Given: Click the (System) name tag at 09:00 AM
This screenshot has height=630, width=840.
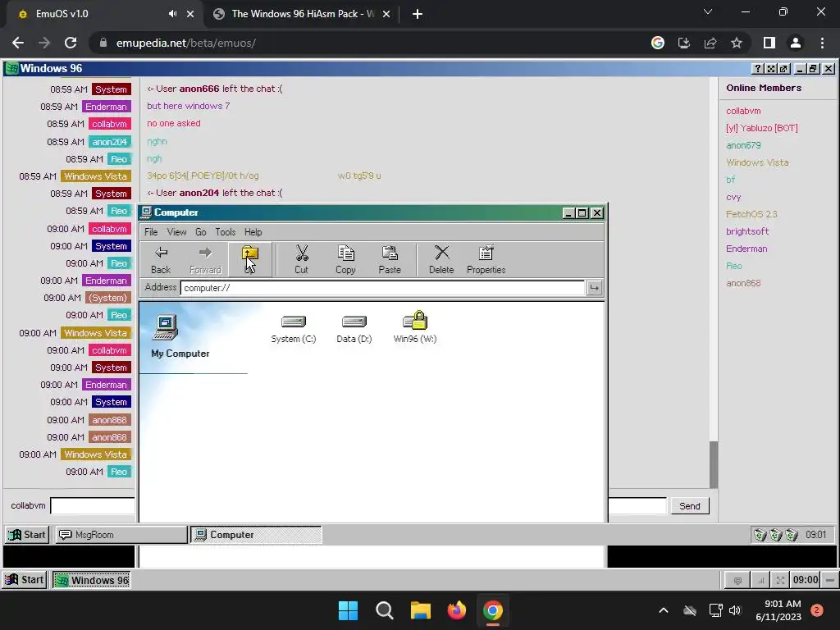Looking at the screenshot, I should click(107, 298).
